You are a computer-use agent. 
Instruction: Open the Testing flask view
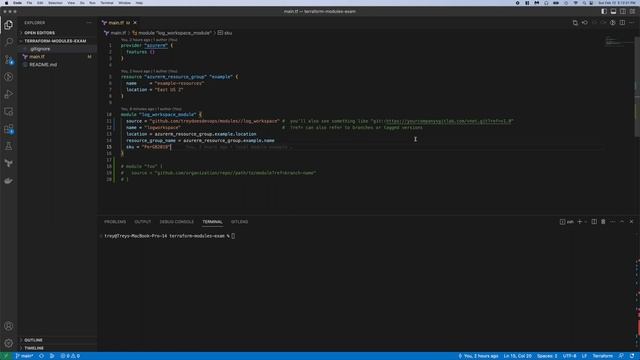[9, 146]
